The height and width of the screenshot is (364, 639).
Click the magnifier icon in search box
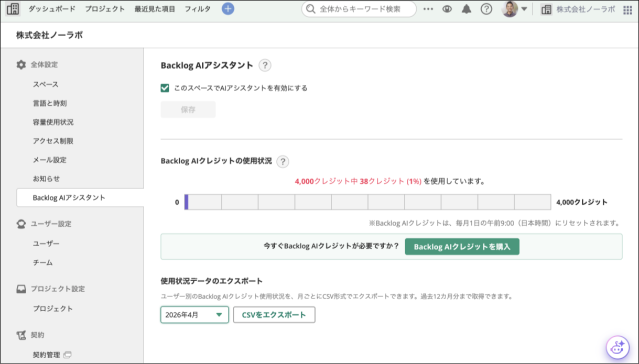click(x=311, y=9)
